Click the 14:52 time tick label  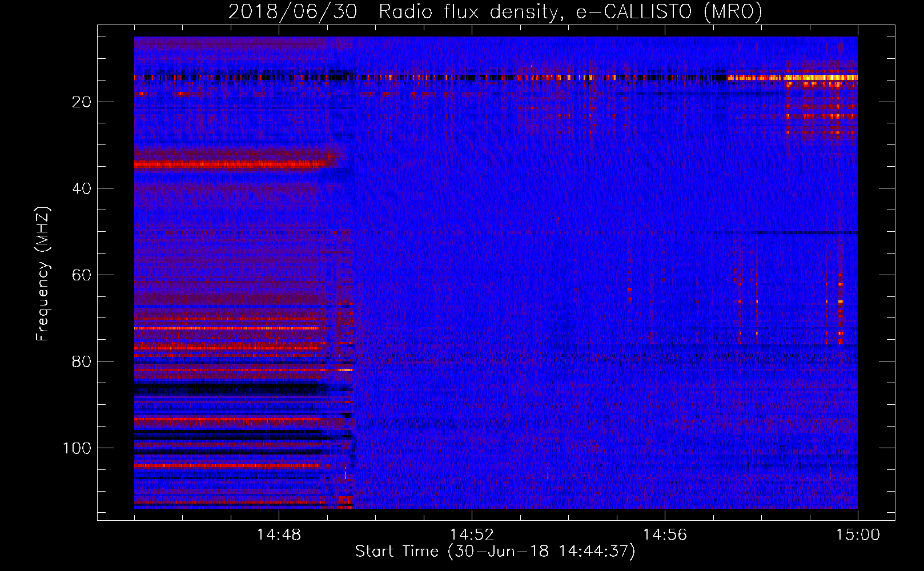[x=472, y=535]
